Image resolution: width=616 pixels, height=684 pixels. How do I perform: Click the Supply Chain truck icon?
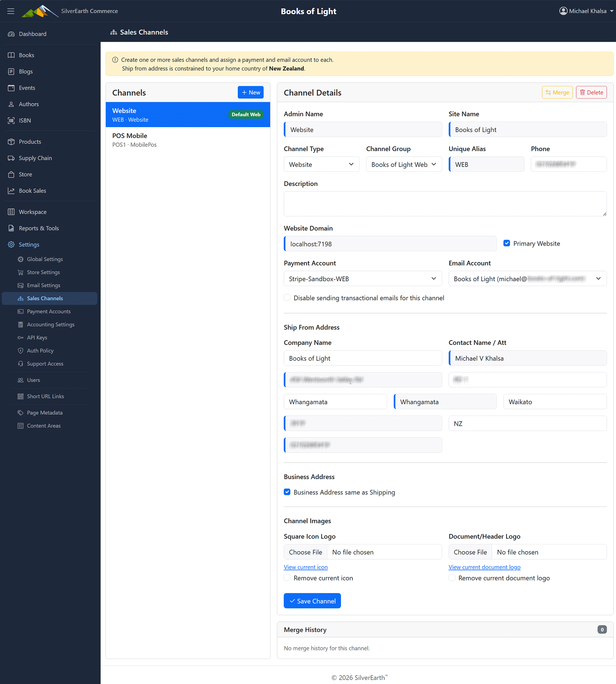coord(11,158)
